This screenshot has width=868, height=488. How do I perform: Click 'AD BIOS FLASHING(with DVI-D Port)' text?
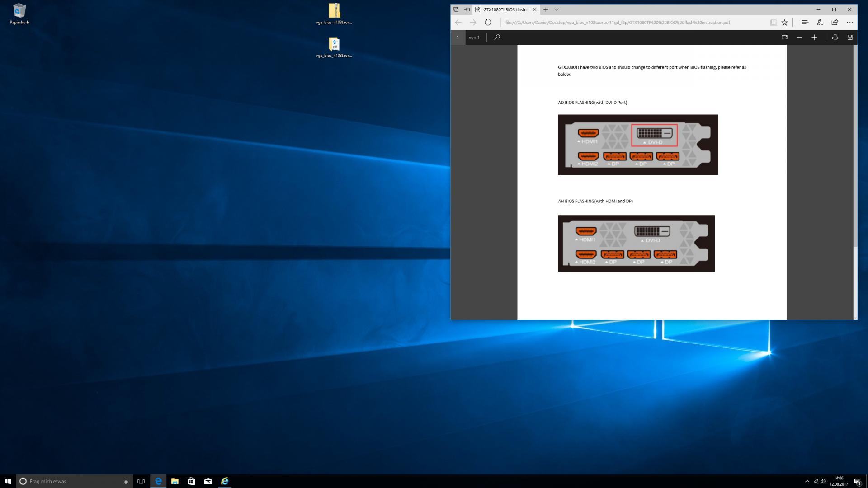click(592, 103)
